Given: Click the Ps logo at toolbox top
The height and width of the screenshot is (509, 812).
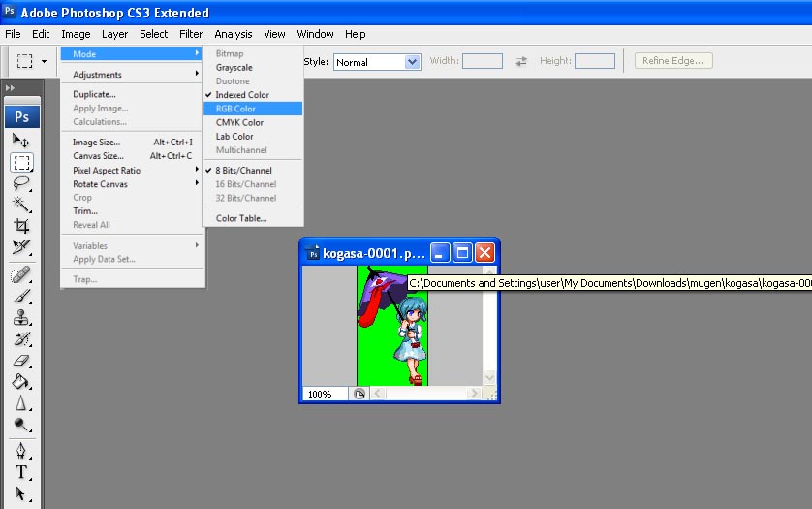Looking at the screenshot, I should (21, 116).
